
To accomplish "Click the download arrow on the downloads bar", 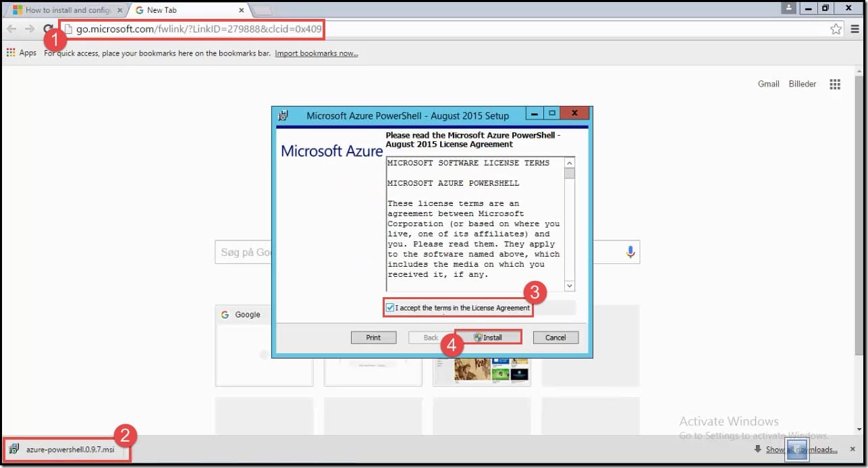I will [x=759, y=449].
